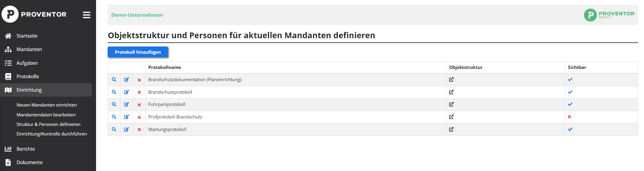Open Objektstruktur link for Brandschutzdokumentation (Planeinrichtung)
The image size is (644, 171).
pos(451,80)
